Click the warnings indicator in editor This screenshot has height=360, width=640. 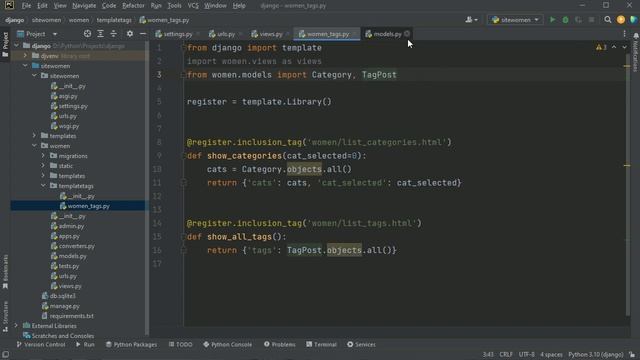(x=601, y=48)
